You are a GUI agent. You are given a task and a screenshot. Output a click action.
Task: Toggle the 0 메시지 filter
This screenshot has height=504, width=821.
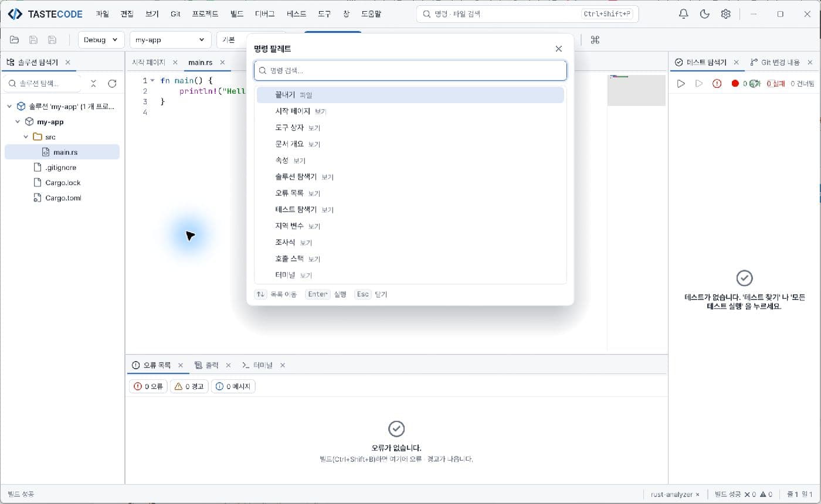pos(233,386)
